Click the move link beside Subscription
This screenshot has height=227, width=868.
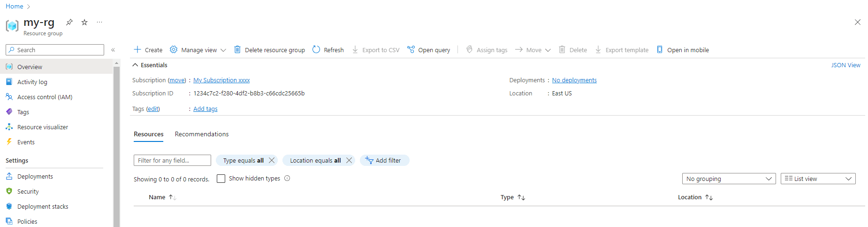pos(177,80)
